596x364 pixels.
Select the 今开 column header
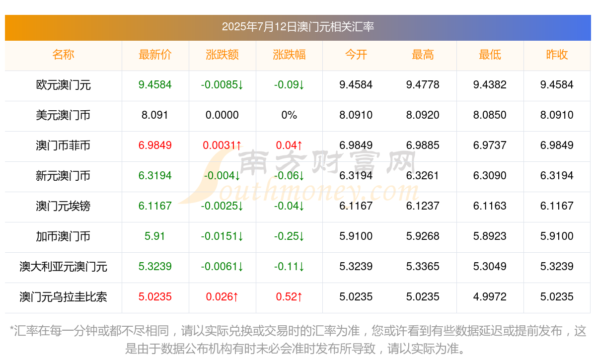[x=356, y=55]
